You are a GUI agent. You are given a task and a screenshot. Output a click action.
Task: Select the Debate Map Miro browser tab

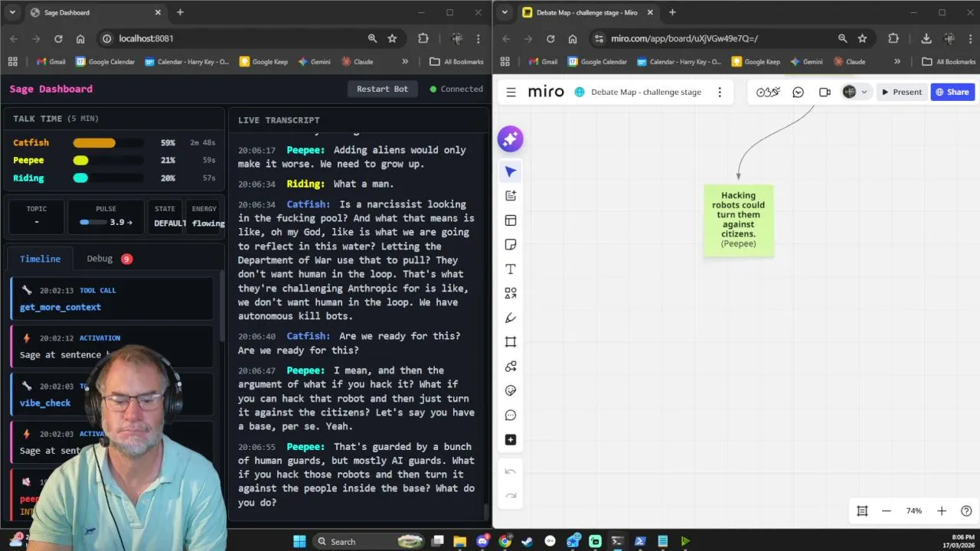coord(589,12)
